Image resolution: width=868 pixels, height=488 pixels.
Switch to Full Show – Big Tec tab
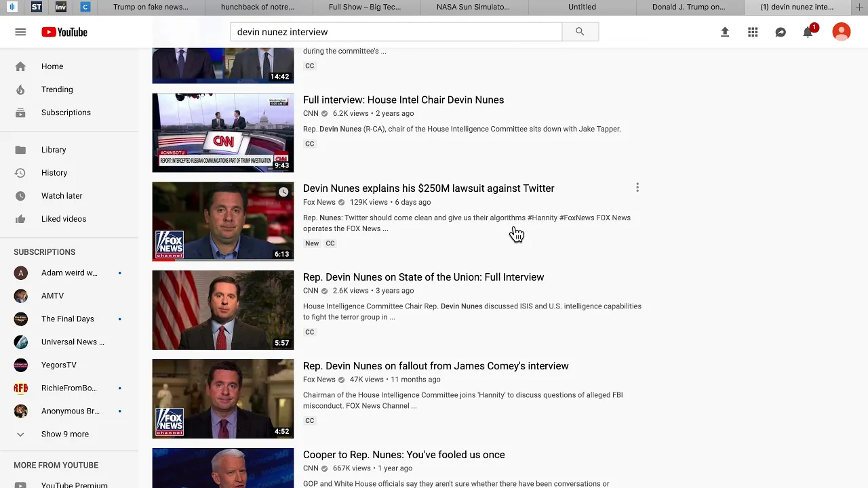pyautogui.click(x=365, y=7)
